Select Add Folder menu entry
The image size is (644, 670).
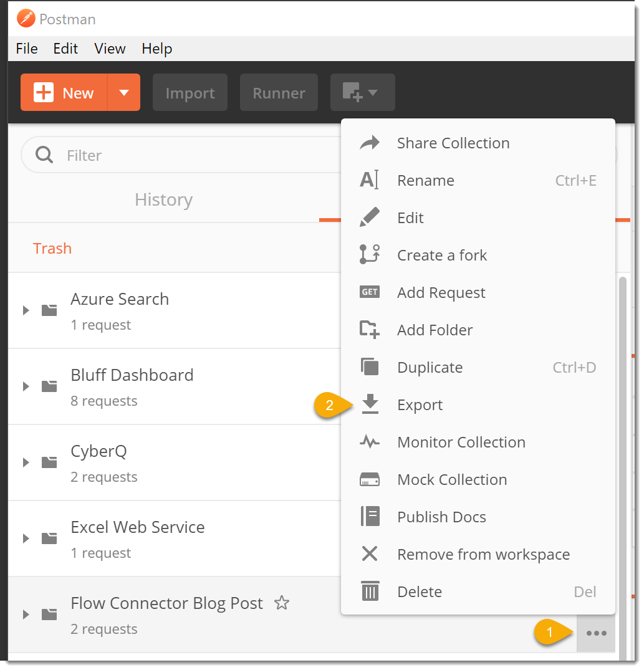(x=478, y=330)
